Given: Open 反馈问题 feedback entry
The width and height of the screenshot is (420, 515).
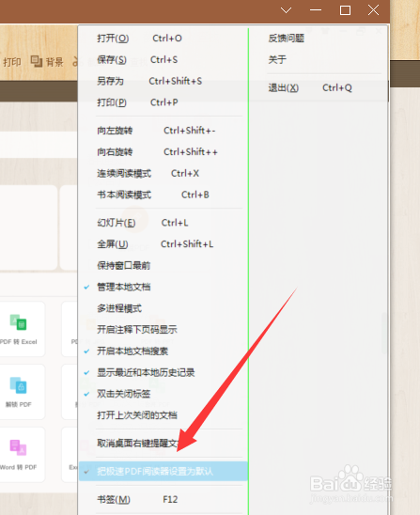Looking at the screenshot, I should (286, 39).
